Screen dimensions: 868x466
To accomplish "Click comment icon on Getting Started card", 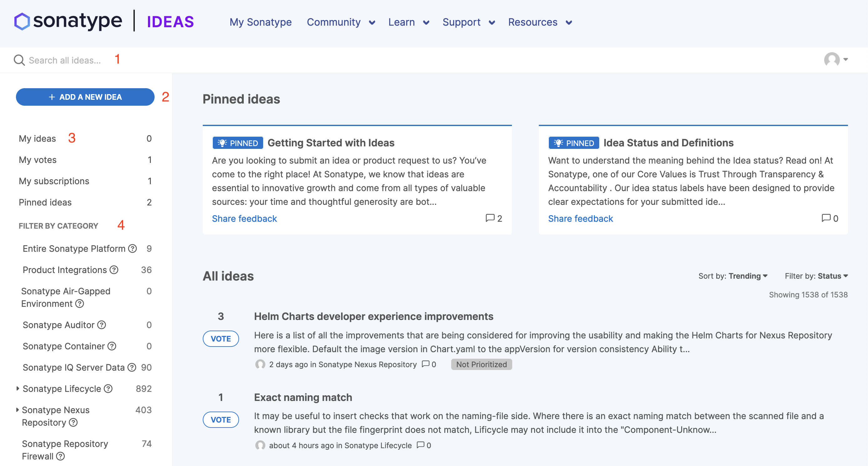I will 490,218.
